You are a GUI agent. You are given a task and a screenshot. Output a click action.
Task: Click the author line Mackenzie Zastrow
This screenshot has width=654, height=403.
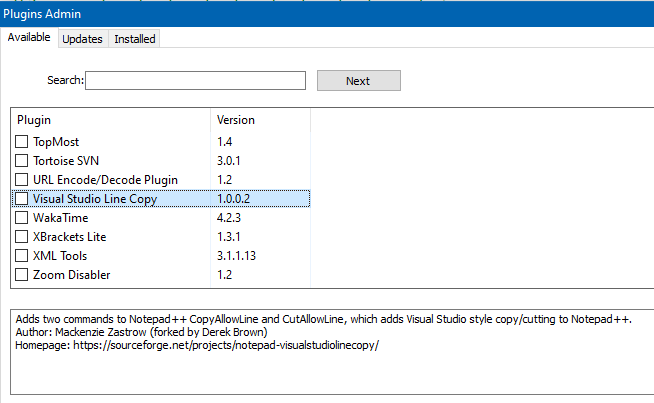coord(141,332)
